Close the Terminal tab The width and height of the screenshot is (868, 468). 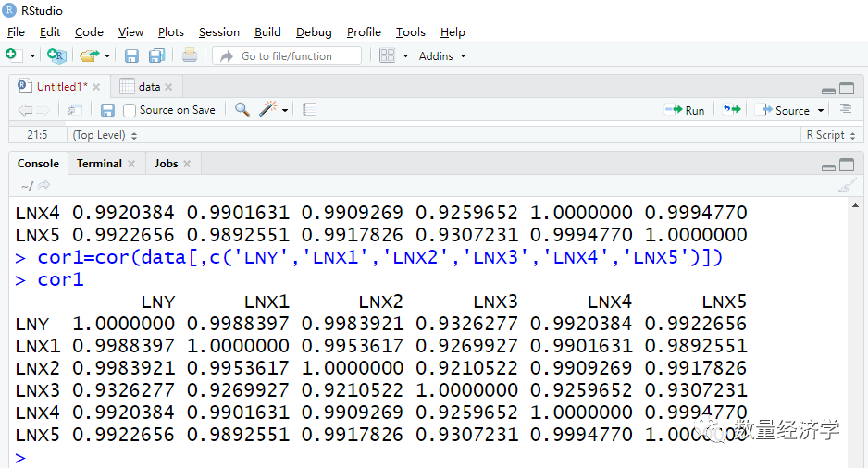click(x=131, y=164)
